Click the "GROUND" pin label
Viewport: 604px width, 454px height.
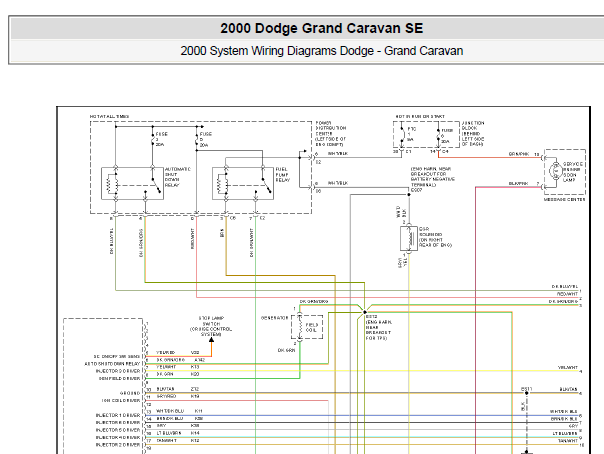[x=130, y=393]
